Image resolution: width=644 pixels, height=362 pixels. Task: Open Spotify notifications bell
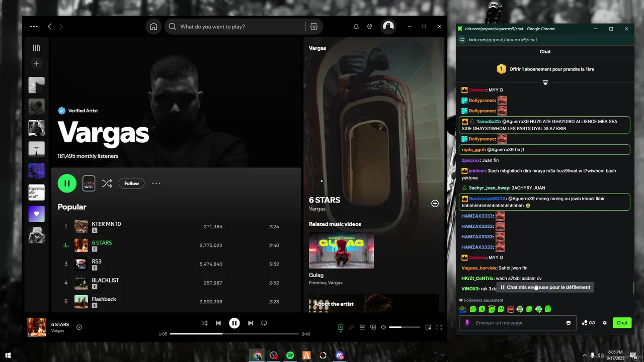pos(356,27)
